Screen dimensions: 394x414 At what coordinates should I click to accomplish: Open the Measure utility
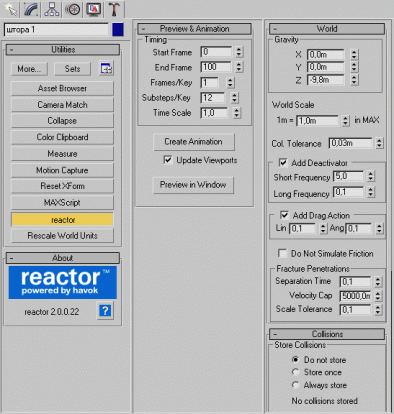[x=62, y=154]
